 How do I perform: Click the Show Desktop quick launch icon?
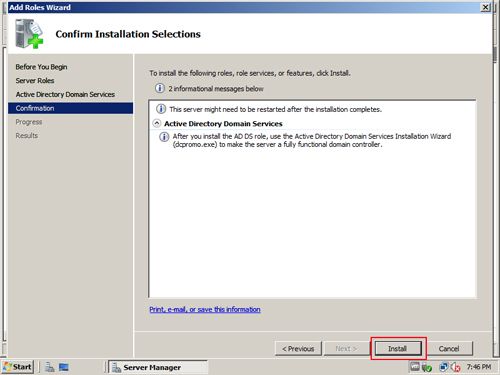pos(64,367)
